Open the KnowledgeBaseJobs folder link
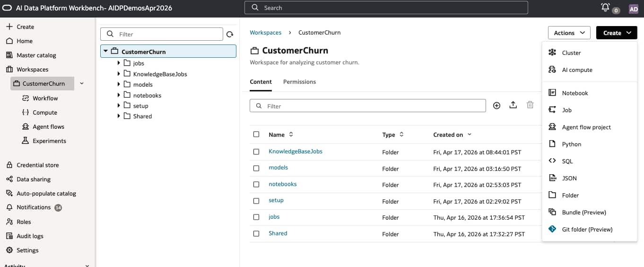The height and width of the screenshot is (267, 644). tap(296, 151)
